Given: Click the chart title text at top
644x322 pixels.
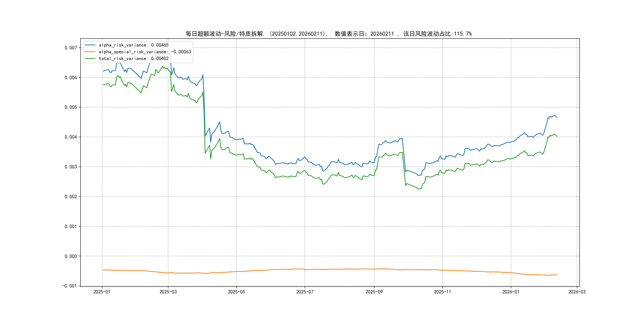Looking at the screenshot, I should point(329,34).
